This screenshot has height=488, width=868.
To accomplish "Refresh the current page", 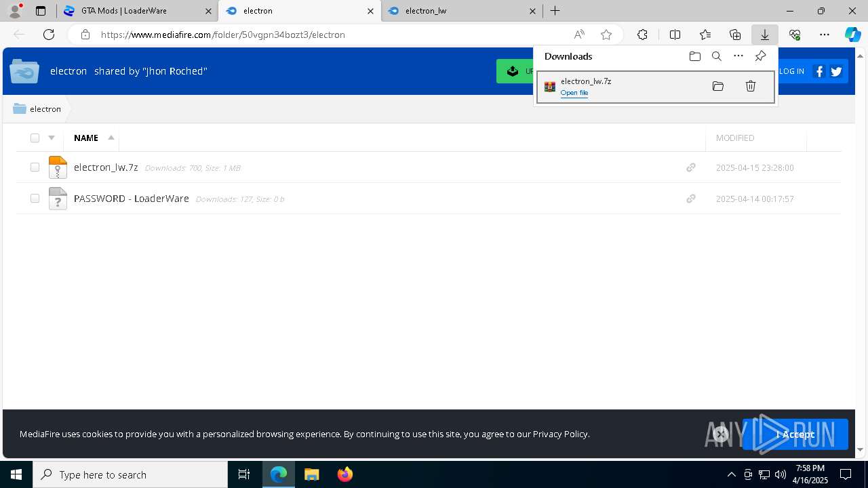I will (x=49, y=35).
